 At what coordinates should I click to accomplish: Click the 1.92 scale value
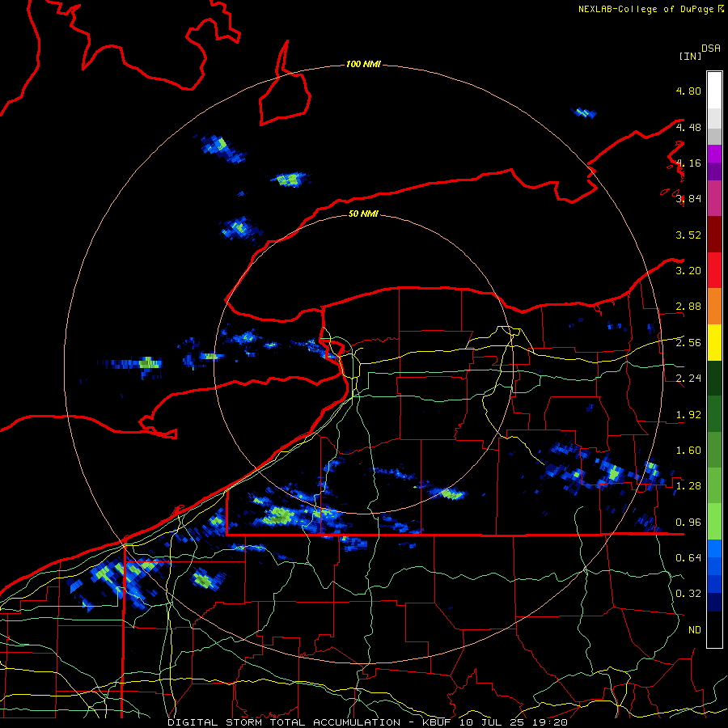[x=688, y=414]
